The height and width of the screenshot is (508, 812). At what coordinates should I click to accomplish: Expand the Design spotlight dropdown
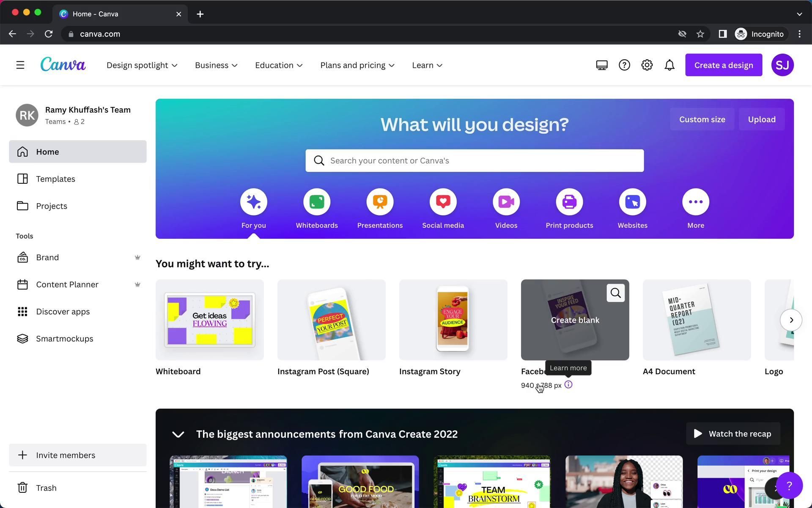pyautogui.click(x=142, y=65)
